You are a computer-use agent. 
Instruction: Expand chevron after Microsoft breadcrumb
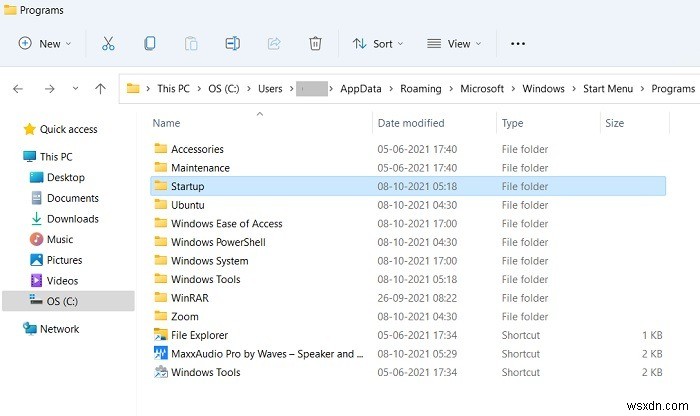point(513,89)
